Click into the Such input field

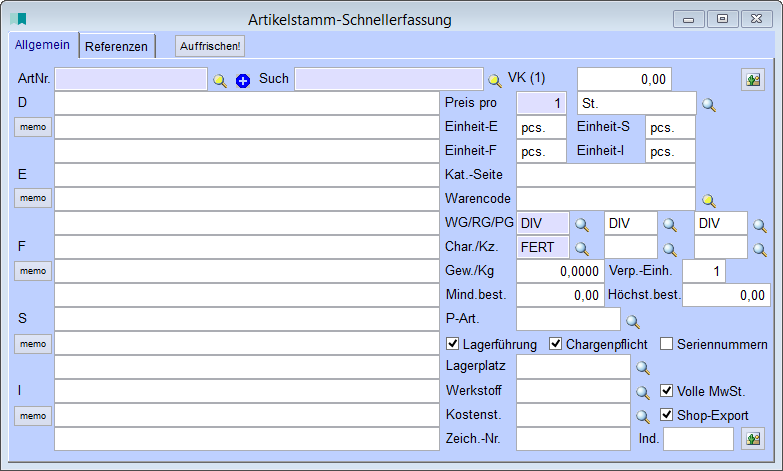click(389, 79)
